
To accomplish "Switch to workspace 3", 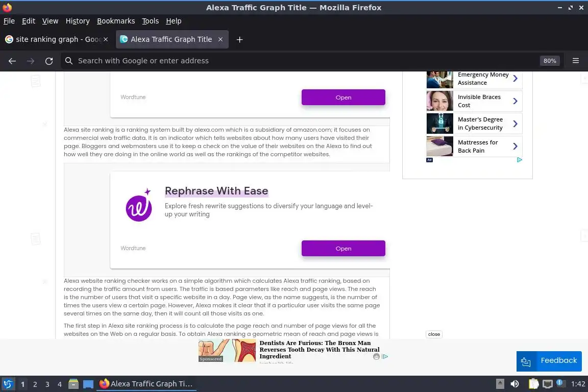I will click(x=47, y=384).
